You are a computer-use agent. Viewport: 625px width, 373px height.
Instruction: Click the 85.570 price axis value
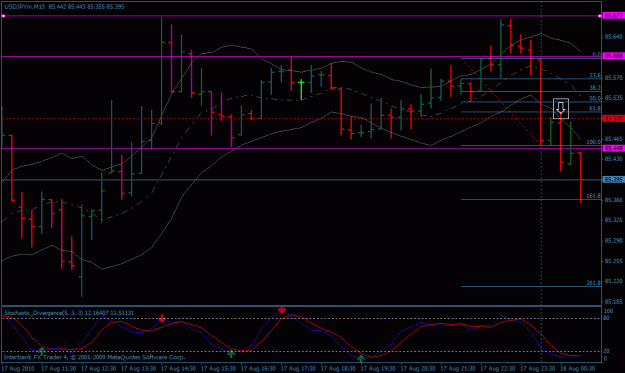(613, 78)
